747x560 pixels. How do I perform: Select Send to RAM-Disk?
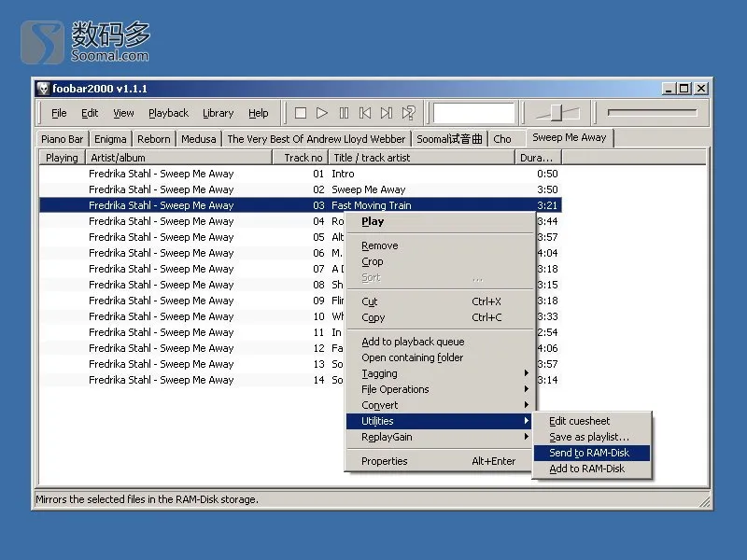[592, 453]
